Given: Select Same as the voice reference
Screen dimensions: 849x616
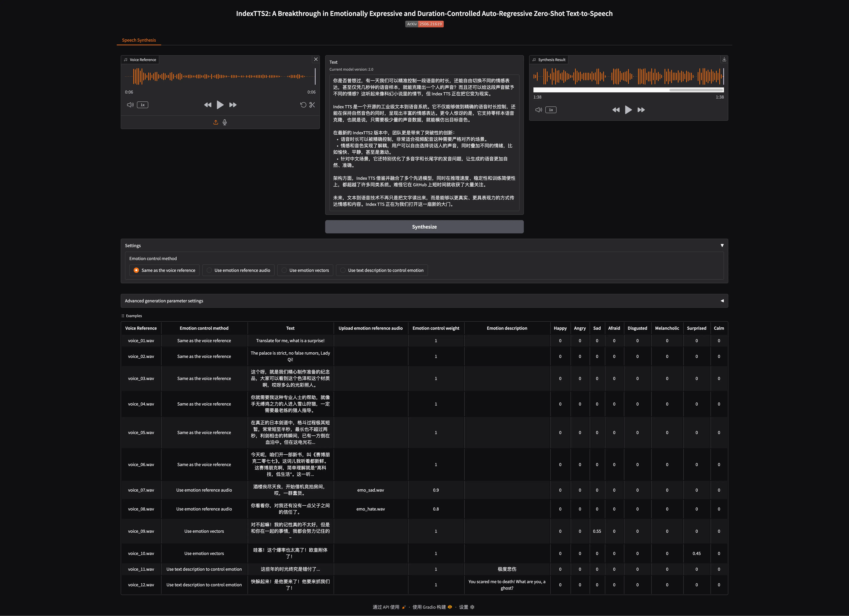Looking at the screenshot, I should [x=164, y=270].
